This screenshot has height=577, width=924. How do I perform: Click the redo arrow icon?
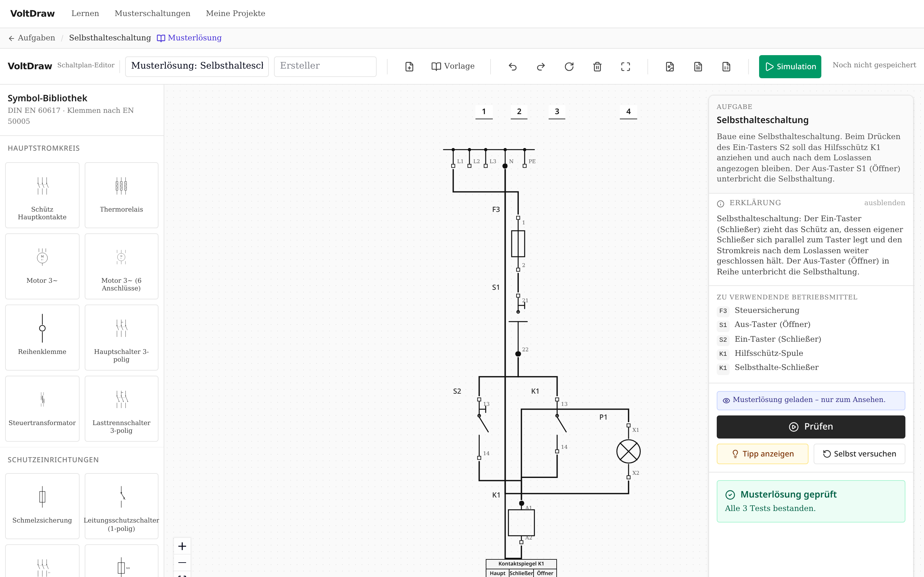pyautogui.click(x=541, y=67)
